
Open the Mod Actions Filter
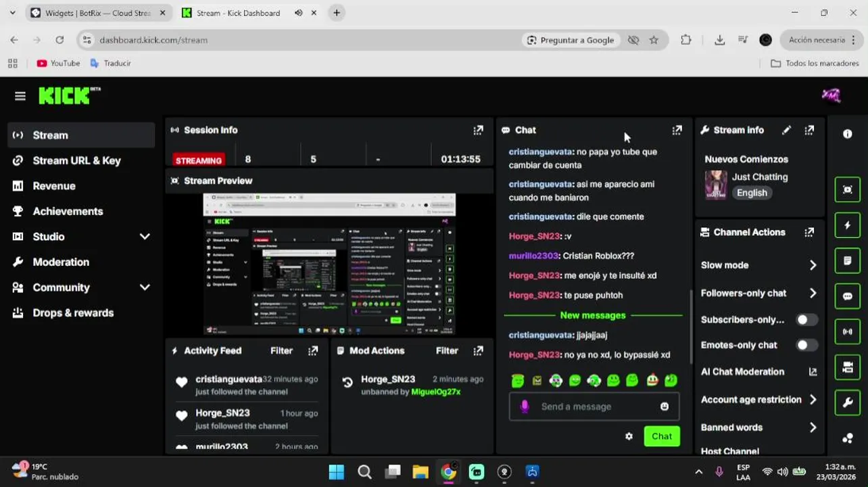click(447, 350)
